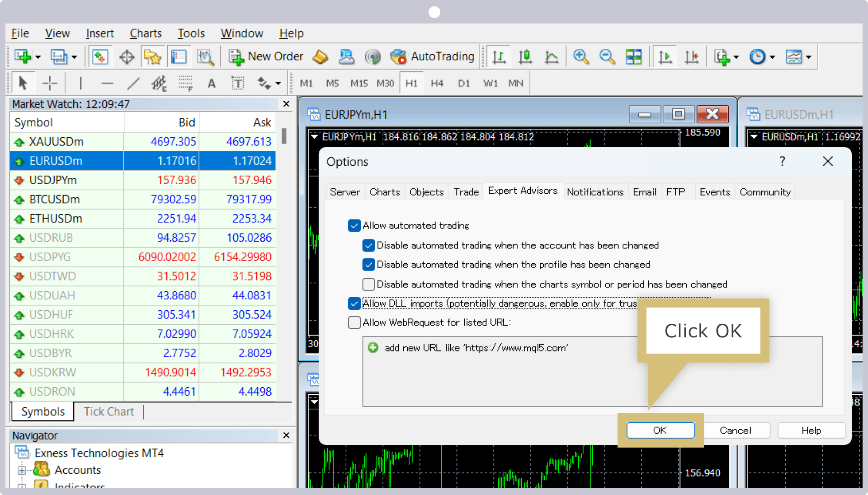
Task: Select the Trendline drawing tool
Action: pyautogui.click(x=133, y=83)
